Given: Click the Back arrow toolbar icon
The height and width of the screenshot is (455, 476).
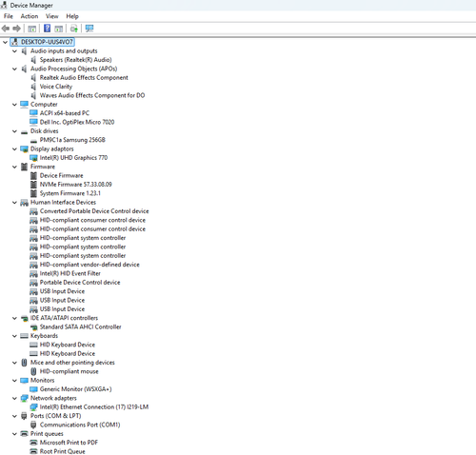Looking at the screenshot, I should 6,29.
